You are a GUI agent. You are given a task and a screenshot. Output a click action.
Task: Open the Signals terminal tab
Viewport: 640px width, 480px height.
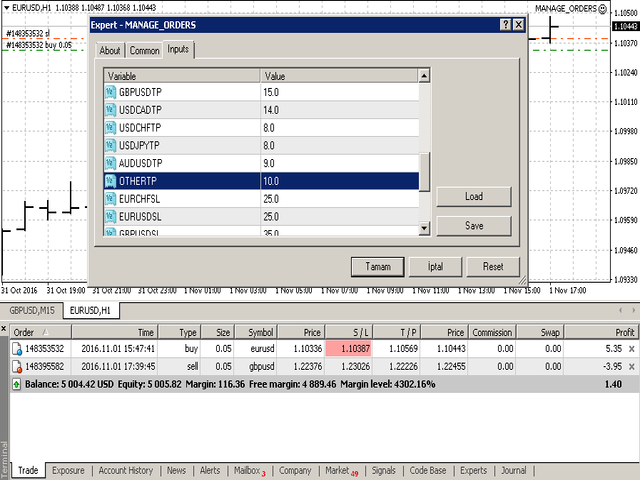[383, 471]
